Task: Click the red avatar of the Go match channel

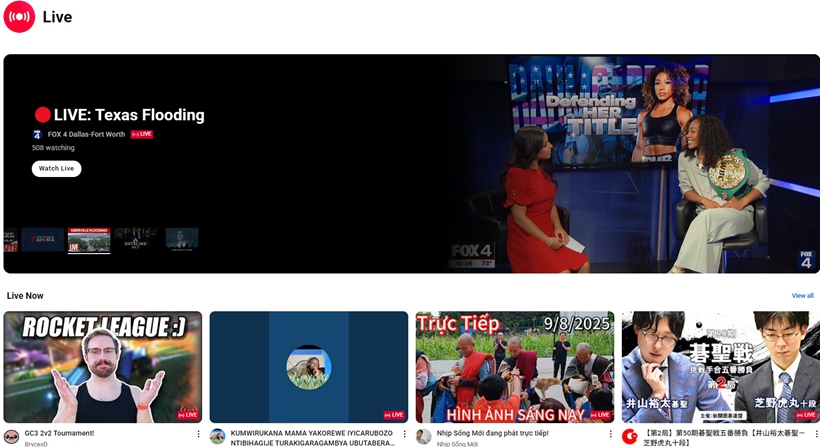Action: [x=630, y=437]
